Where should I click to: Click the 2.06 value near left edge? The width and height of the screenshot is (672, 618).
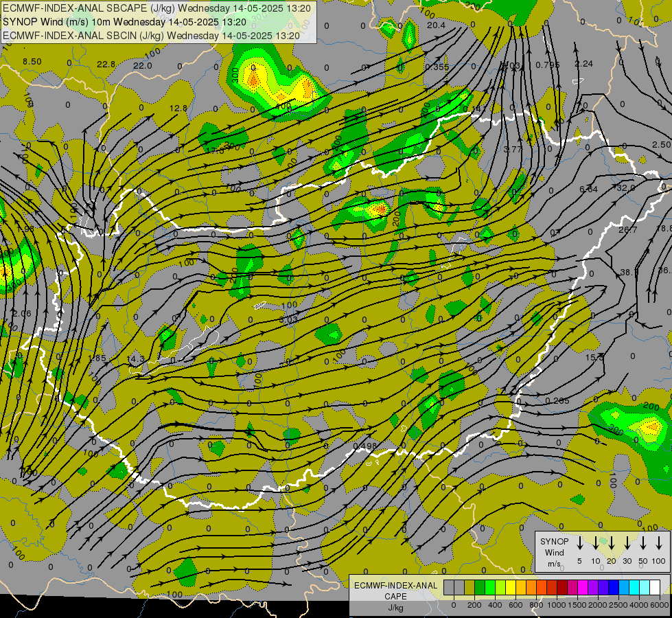[22, 314]
